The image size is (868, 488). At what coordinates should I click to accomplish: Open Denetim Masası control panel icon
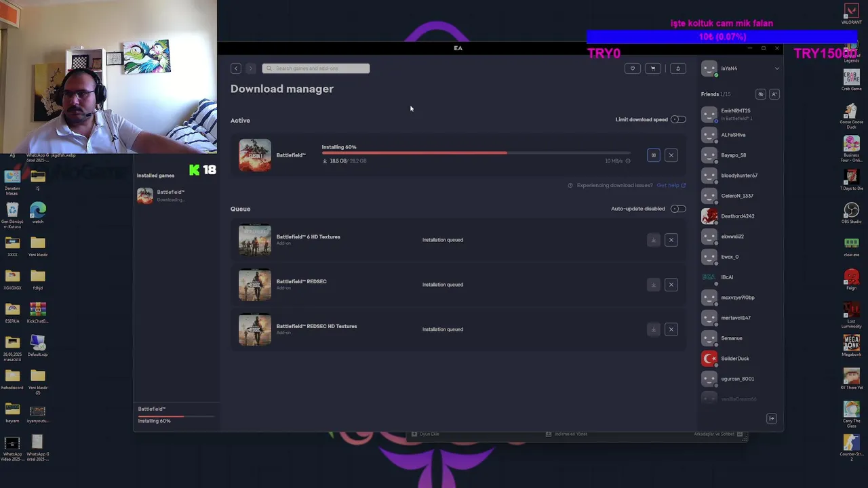[12, 182]
